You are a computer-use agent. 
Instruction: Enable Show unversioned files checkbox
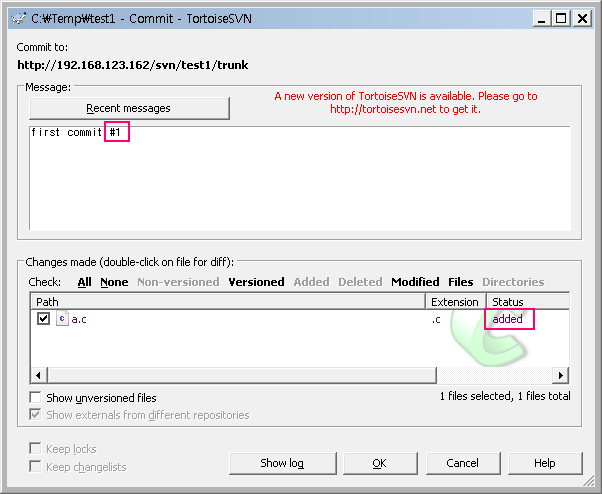[x=36, y=398]
